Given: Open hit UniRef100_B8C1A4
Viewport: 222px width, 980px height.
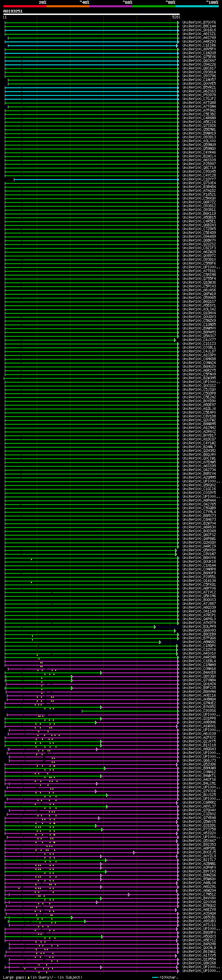Looking at the screenshot, I should [199, 26].
